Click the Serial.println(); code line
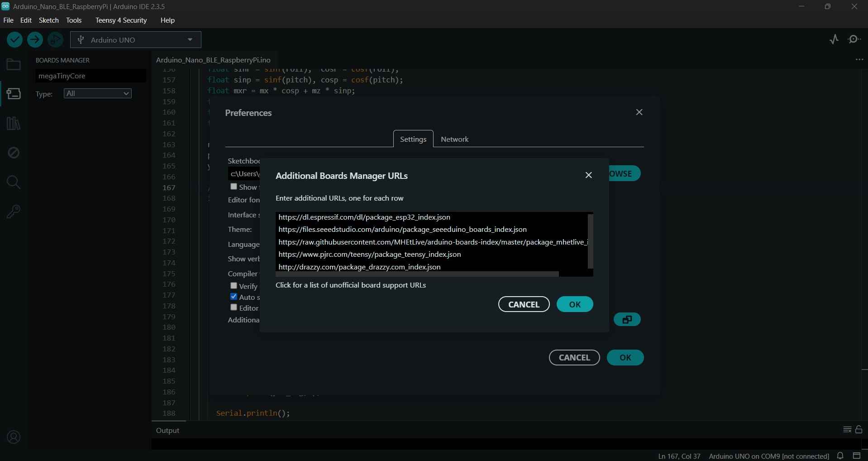Image resolution: width=868 pixels, height=461 pixels. click(253, 413)
